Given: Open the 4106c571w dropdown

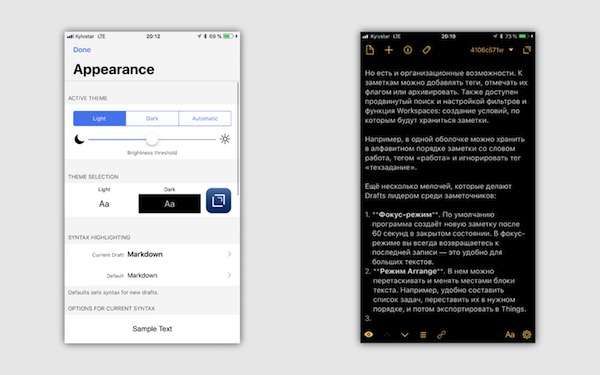Looking at the screenshot, I should point(492,50).
